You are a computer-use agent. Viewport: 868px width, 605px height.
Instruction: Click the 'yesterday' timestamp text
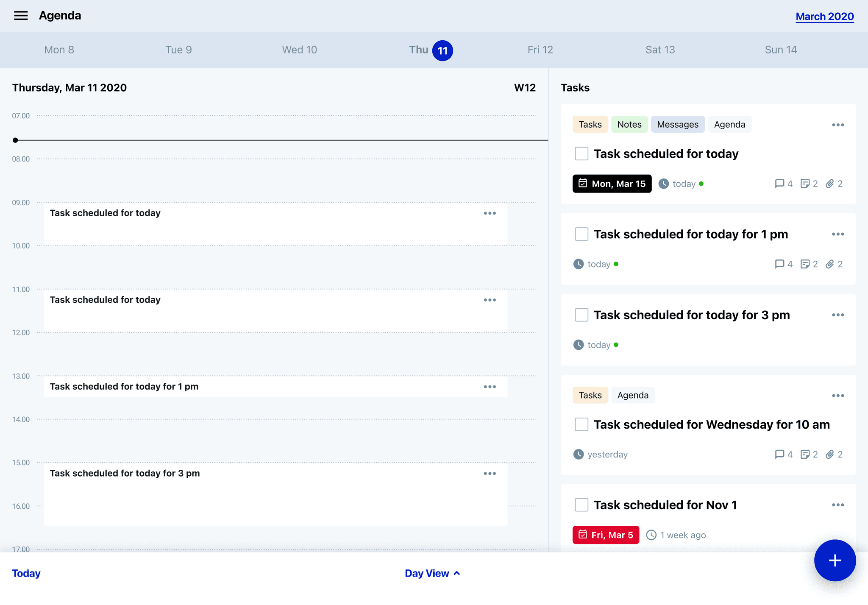(x=607, y=454)
